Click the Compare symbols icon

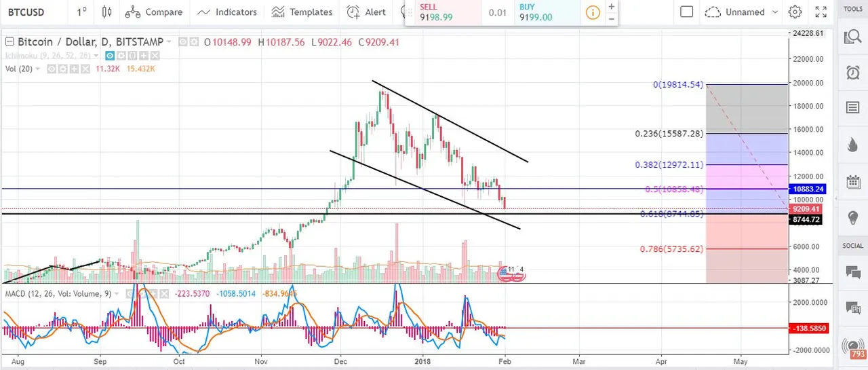point(133,12)
